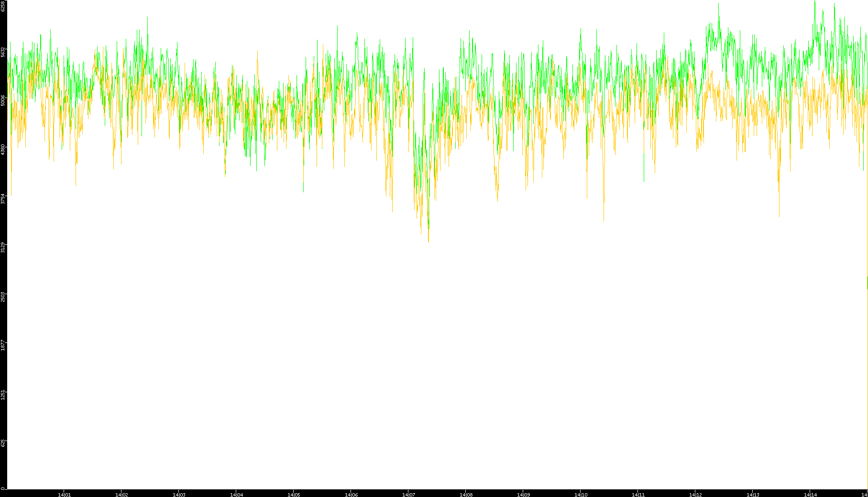Screen dimensions: 868x497
Task: Select the 14:02 marker on time axis
Action: [121, 494]
